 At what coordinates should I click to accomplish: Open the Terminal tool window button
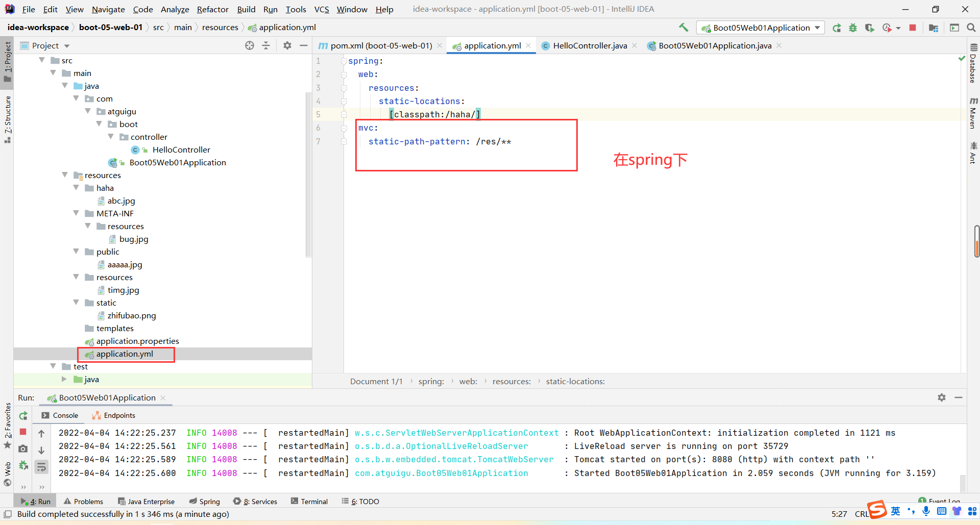click(x=309, y=502)
